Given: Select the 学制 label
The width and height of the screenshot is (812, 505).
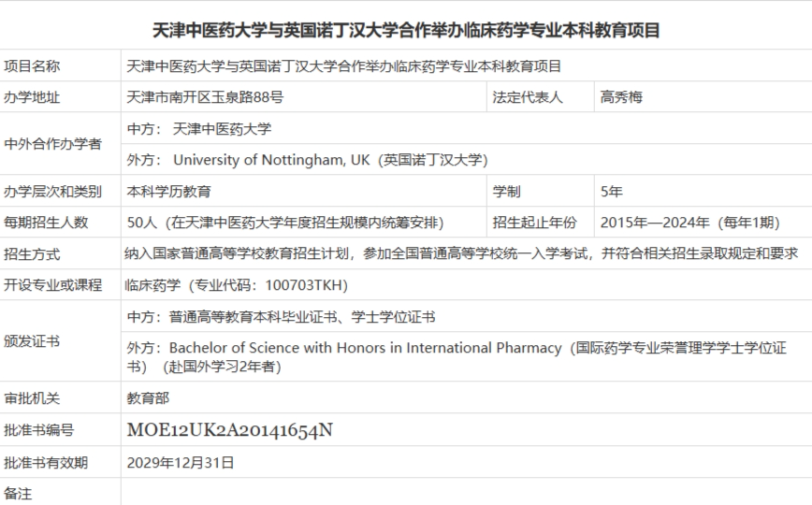Looking at the screenshot, I should (x=506, y=191).
